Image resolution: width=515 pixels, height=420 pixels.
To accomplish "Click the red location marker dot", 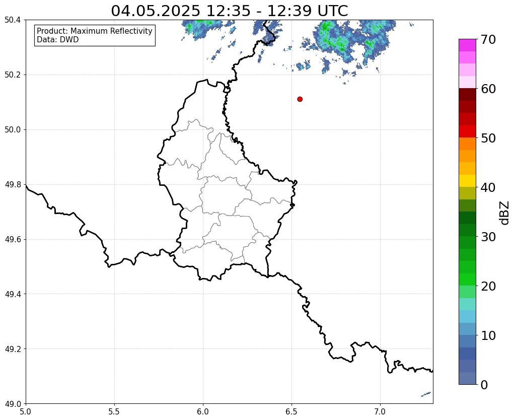I will (300, 99).
